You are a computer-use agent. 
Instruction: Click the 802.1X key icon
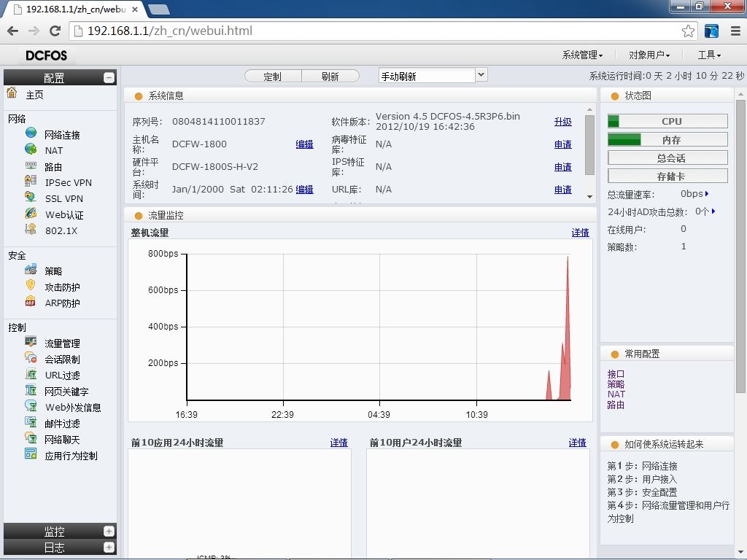coord(31,229)
